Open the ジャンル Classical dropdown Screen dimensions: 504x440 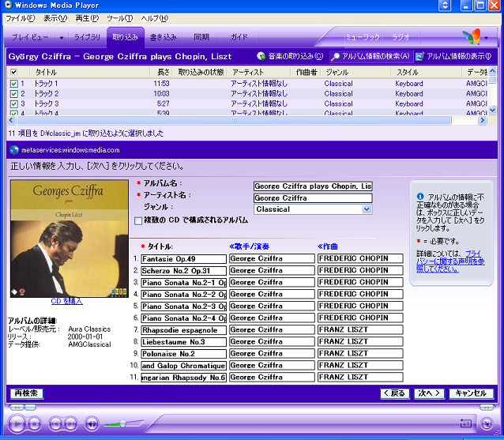[x=367, y=209]
